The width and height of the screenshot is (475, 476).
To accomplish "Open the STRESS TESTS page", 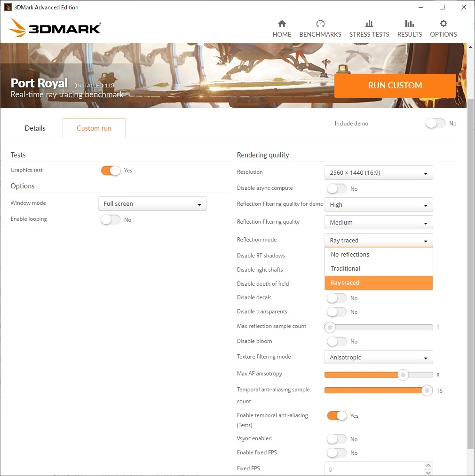I will click(369, 34).
